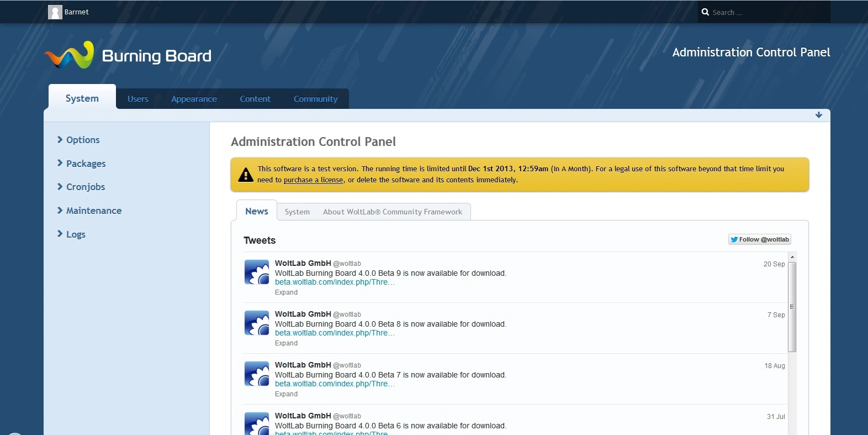This screenshot has width=868, height=435.
Task: Expand the Cronjobs sidebar section
Action: coord(81,187)
